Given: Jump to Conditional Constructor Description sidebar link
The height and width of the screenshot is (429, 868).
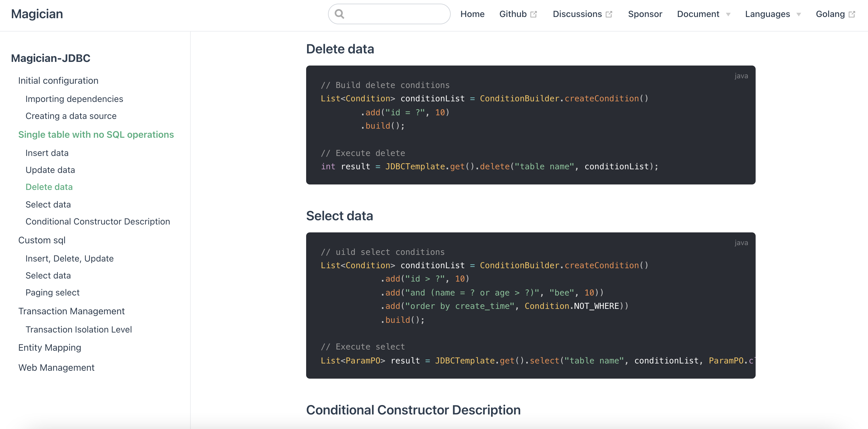Looking at the screenshot, I should pyautogui.click(x=97, y=221).
